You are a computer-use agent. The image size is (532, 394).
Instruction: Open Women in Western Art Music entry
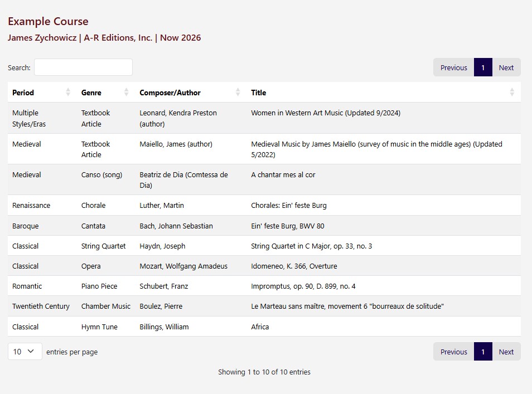point(325,113)
